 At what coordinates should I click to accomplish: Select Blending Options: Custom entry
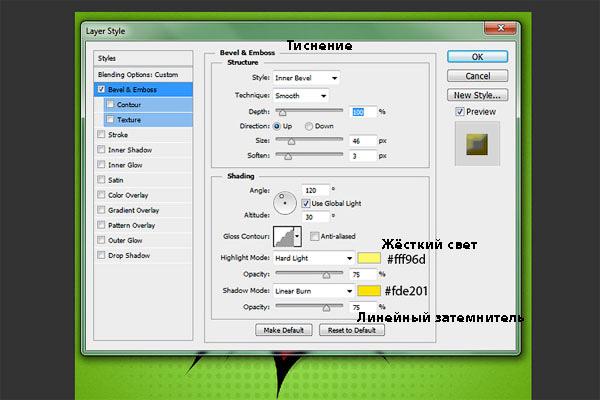coord(143,75)
